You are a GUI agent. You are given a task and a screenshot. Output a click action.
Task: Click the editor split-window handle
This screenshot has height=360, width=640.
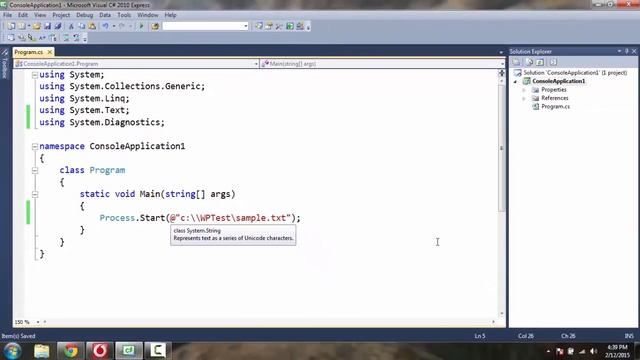point(502,73)
